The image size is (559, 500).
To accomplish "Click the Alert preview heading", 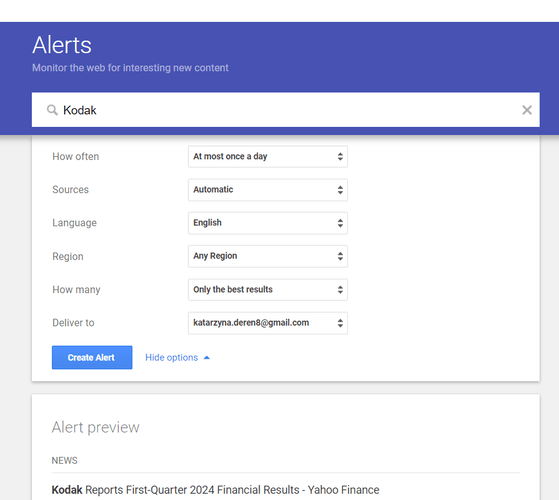I will (x=96, y=427).
